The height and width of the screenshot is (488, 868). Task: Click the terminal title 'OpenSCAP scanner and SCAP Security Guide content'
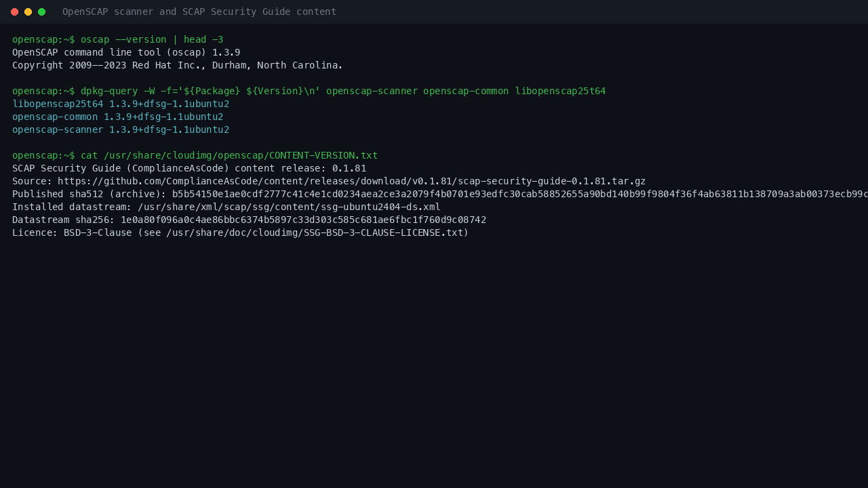(199, 12)
